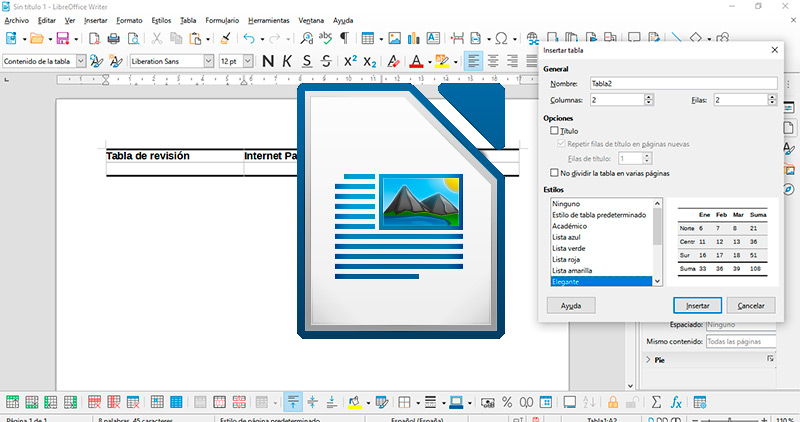The width and height of the screenshot is (800, 422).
Task: Center the text horizontally
Action: click(493, 61)
